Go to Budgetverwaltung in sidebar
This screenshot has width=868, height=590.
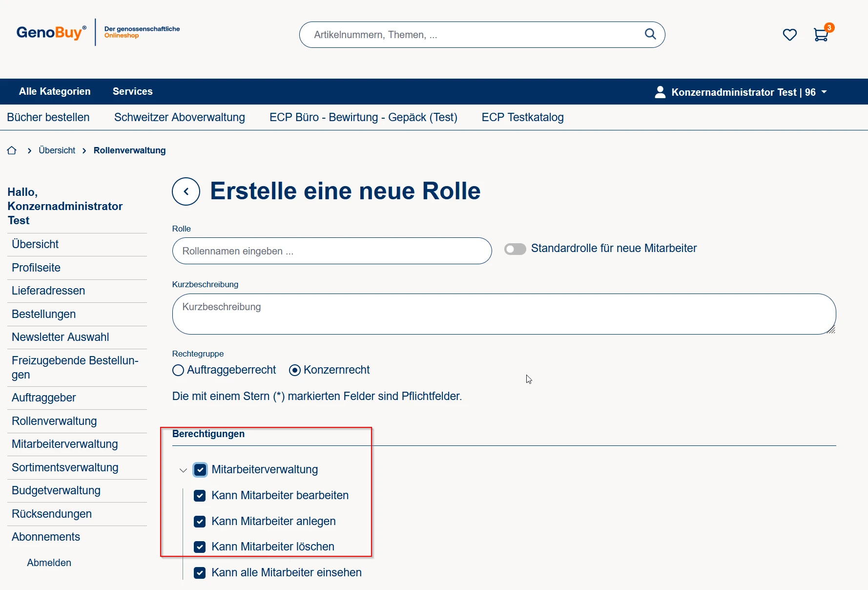(56, 490)
